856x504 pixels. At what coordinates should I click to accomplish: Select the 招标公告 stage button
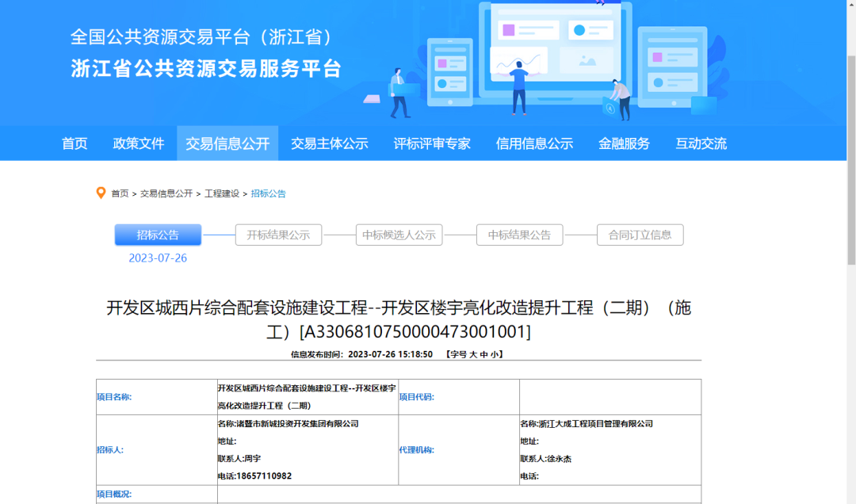coord(158,235)
